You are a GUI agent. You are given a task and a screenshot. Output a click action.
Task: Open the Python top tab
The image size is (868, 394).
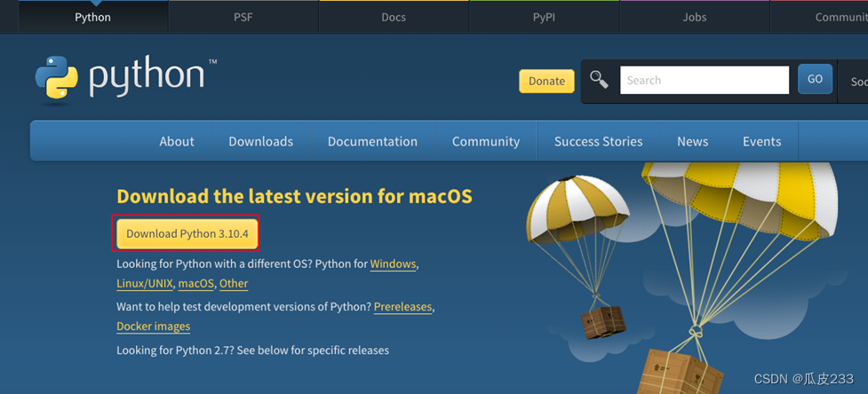tap(93, 17)
